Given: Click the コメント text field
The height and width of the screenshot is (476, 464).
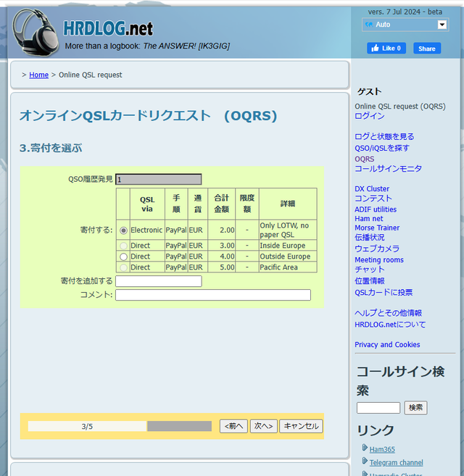Looking at the screenshot, I should pos(213,295).
